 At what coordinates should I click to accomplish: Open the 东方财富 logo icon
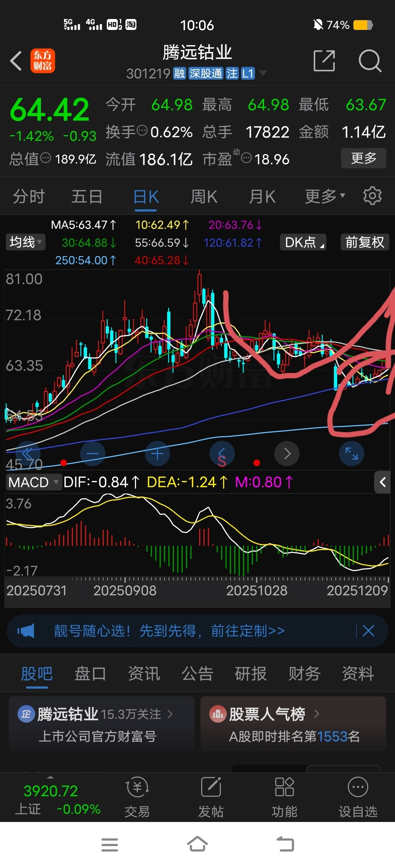pos(43,61)
